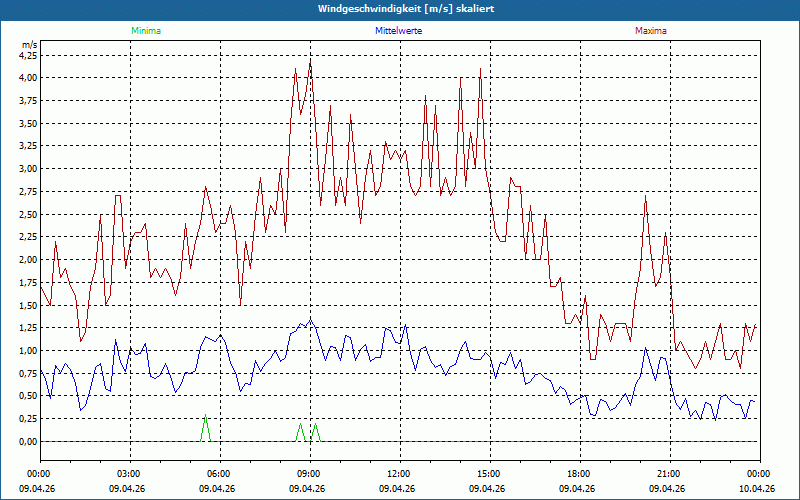The height and width of the screenshot is (500, 800).
Task: Choose the 18:00 time axis label
Action: tap(578, 473)
